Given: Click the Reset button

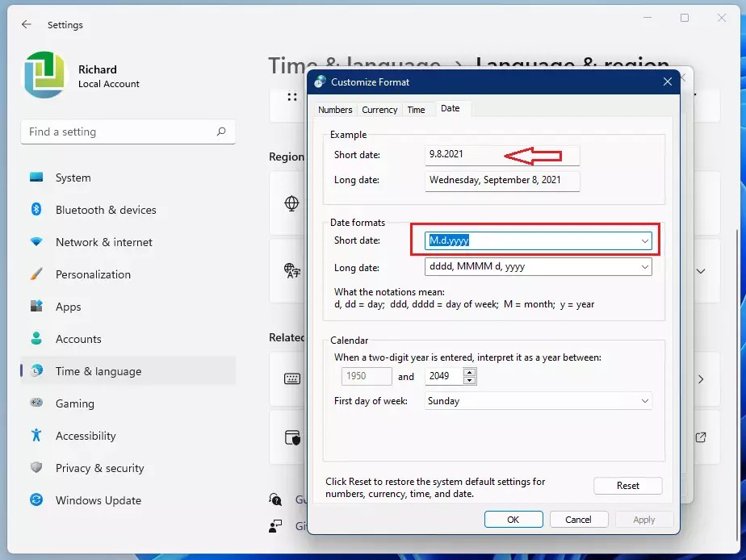Looking at the screenshot, I should point(627,485).
